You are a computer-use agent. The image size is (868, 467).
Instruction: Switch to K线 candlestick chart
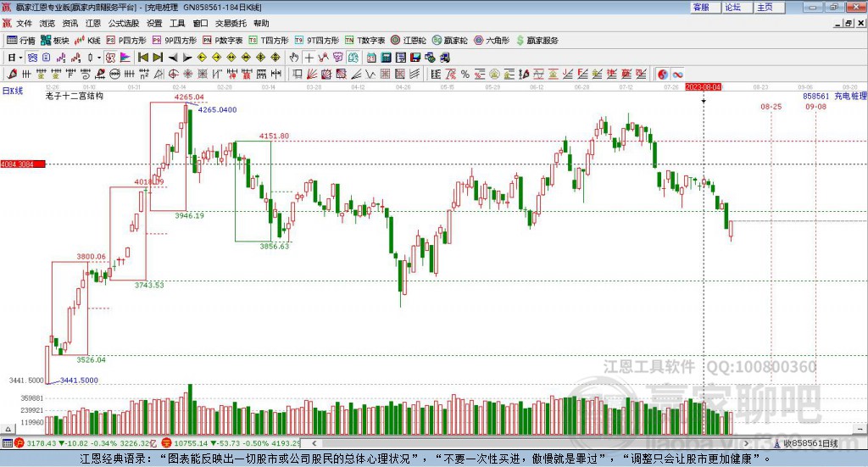click(87, 41)
